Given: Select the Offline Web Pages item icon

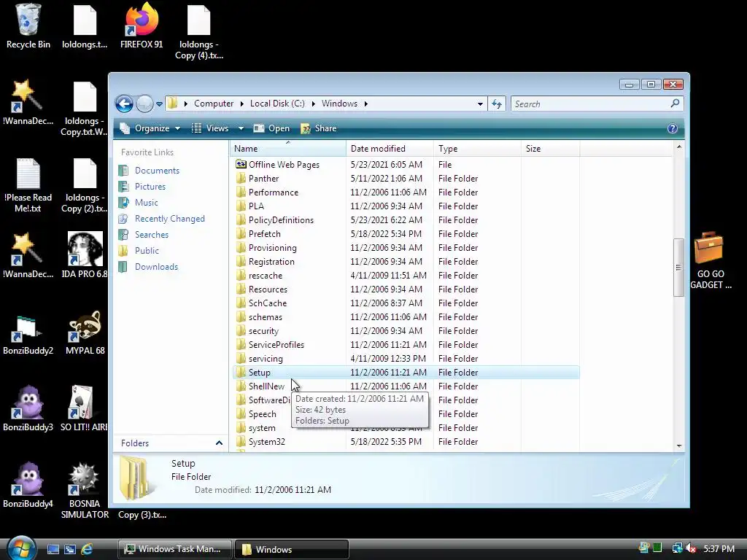Looking at the screenshot, I should (241, 164).
